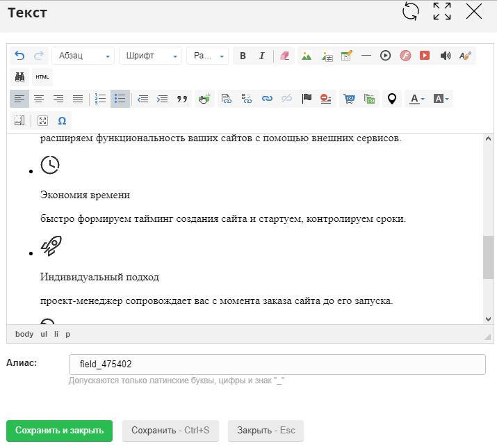This screenshot has width=497, height=448.
Task: Insert an image using the picture icon
Action: pos(305,56)
